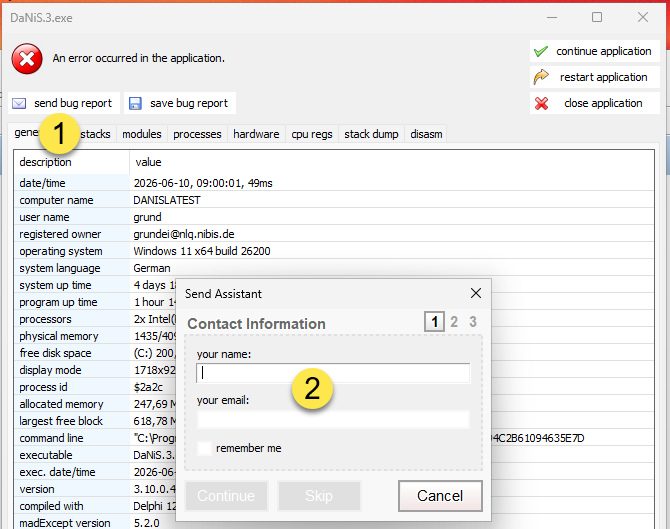Click the allocated memory row label

point(61,404)
